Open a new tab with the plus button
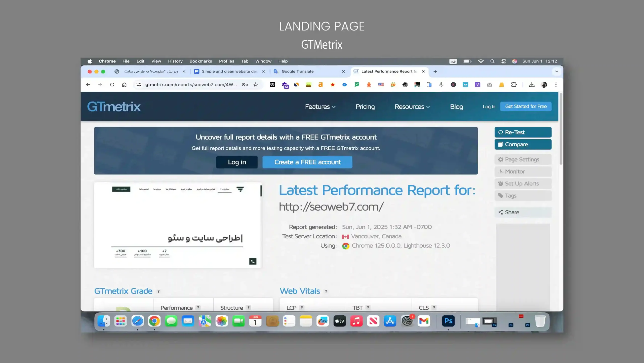The image size is (644, 363). tap(435, 72)
